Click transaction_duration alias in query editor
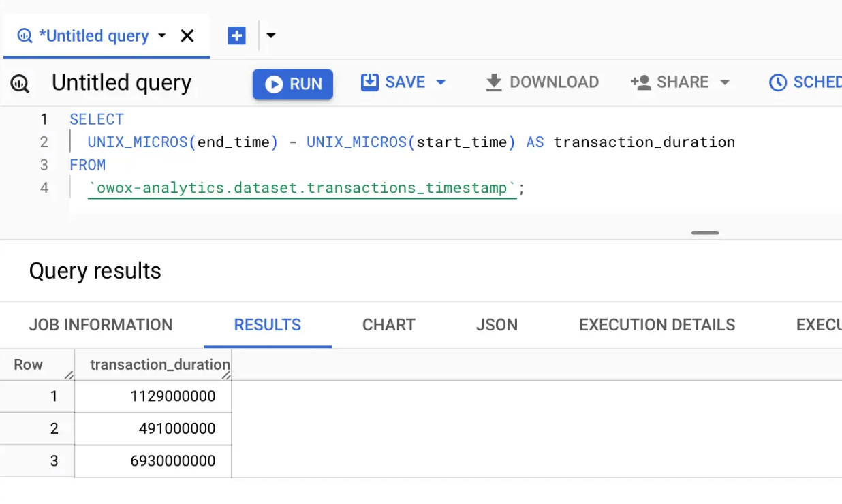842x504 pixels. pos(644,142)
